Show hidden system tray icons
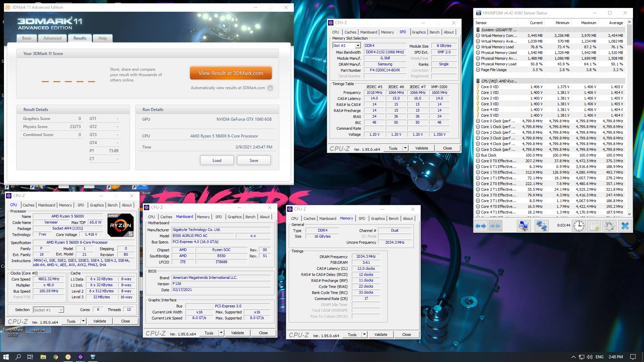 tap(574, 357)
